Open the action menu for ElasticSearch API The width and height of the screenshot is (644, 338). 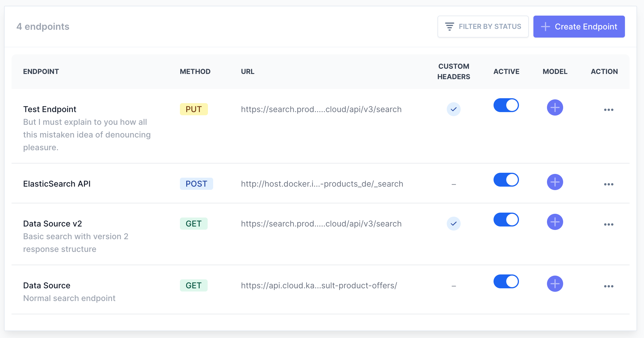pos(608,184)
